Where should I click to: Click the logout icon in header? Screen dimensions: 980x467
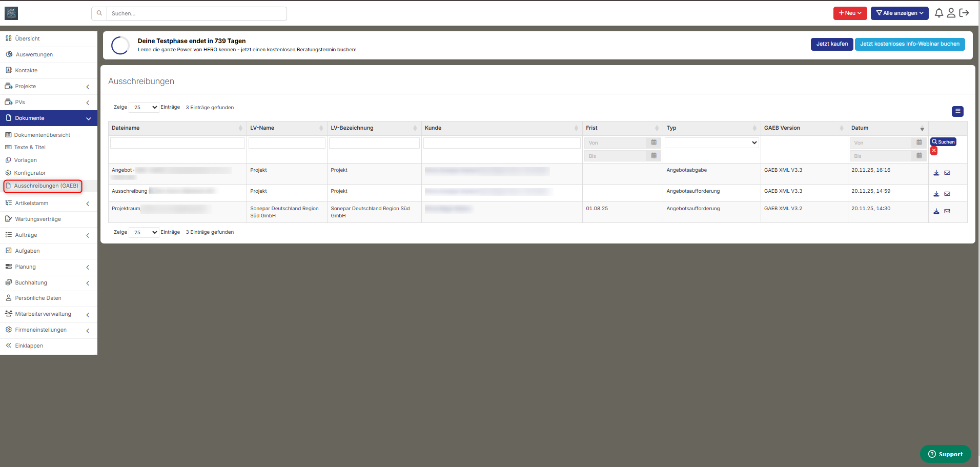(x=964, y=13)
